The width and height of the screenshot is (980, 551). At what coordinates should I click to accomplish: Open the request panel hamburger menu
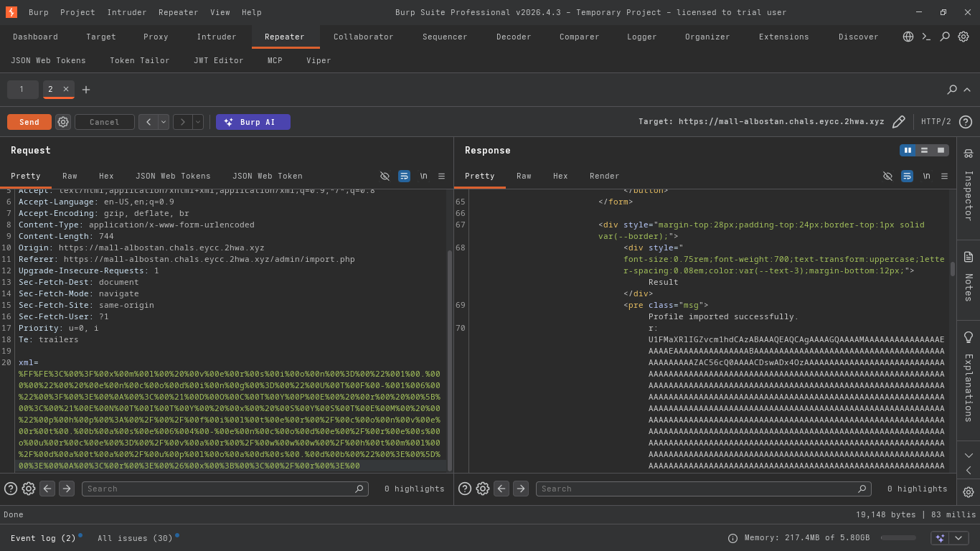click(x=441, y=176)
